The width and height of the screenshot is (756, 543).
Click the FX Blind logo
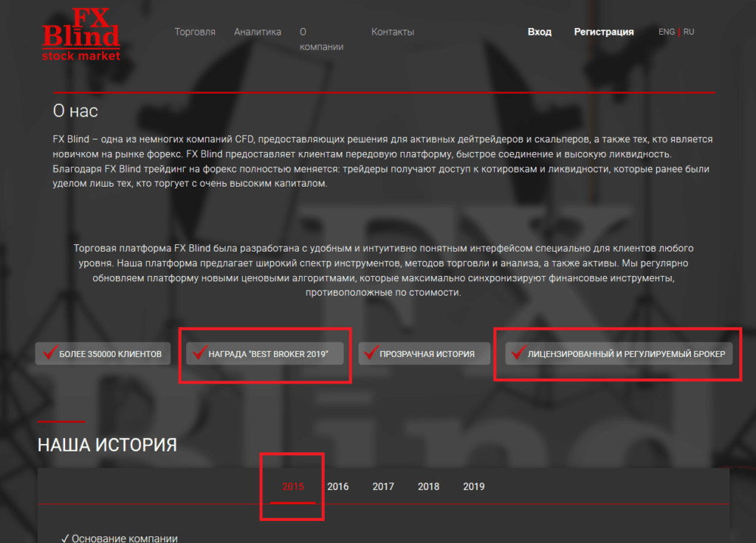click(80, 35)
